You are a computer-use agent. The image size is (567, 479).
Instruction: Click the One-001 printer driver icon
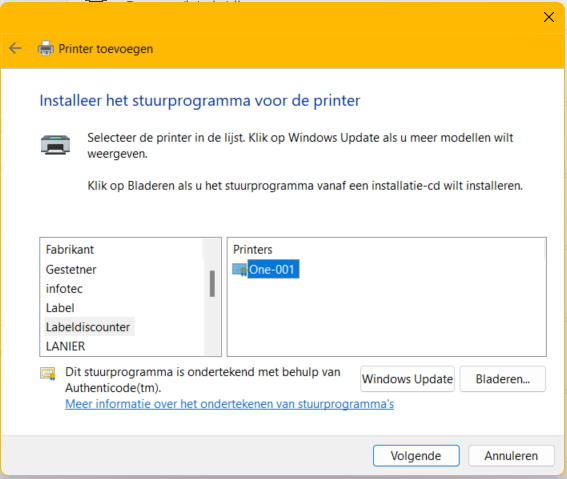coord(239,270)
